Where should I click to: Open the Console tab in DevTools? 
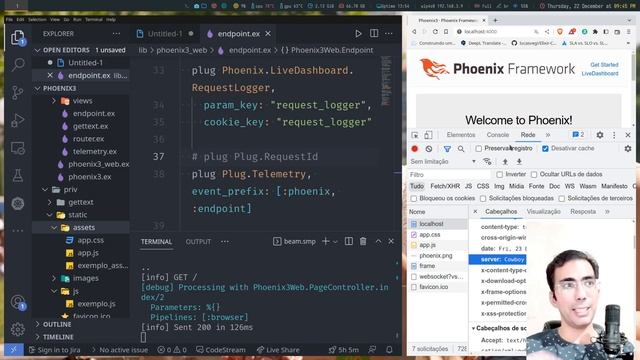[x=498, y=135]
